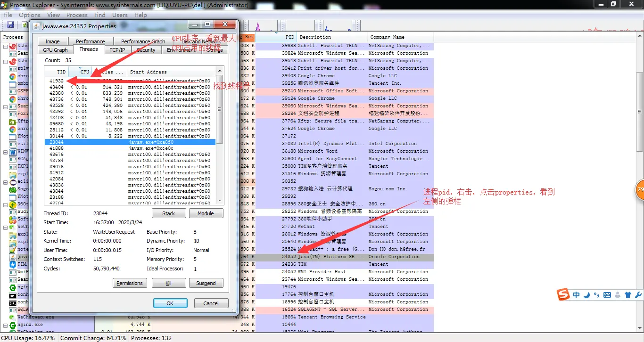Click the Eclipse icon in the process tree
The height and width of the screenshot is (342, 644).
point(13,181)
